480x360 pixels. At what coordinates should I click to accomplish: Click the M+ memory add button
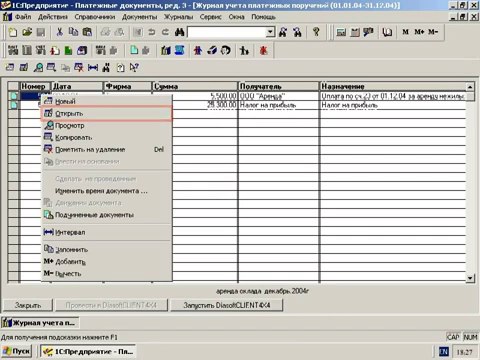pyautogui.click(x=419, y=32)
